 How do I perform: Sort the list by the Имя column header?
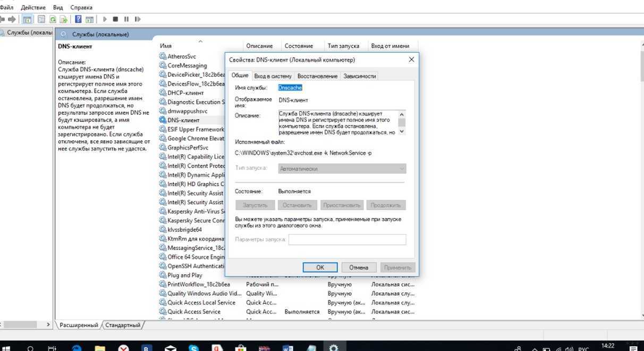coord(166,46)
